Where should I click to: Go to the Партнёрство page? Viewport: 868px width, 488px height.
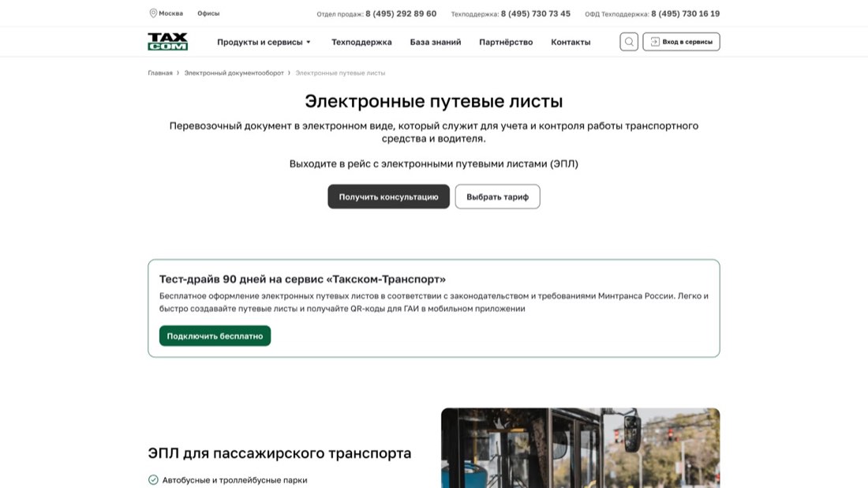tap(506, 42)
